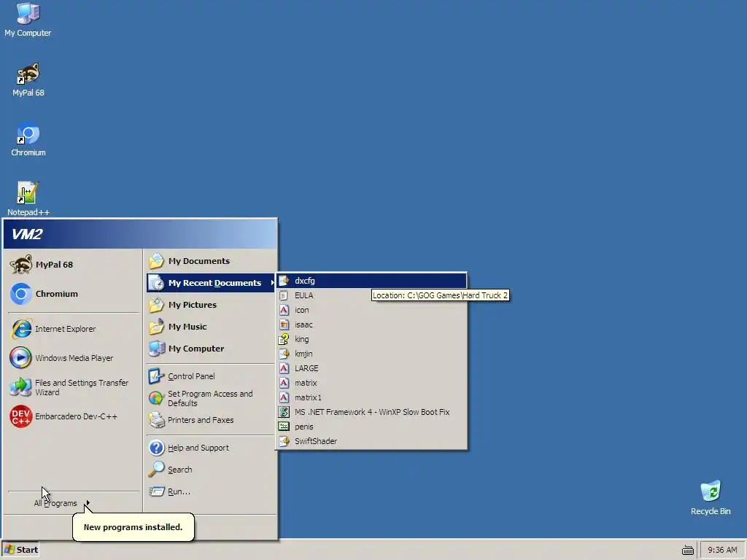This screenshot has width=747, height=560.
Task: Open Windows Media Player from Start menu
Action: [x=74, y=358]
